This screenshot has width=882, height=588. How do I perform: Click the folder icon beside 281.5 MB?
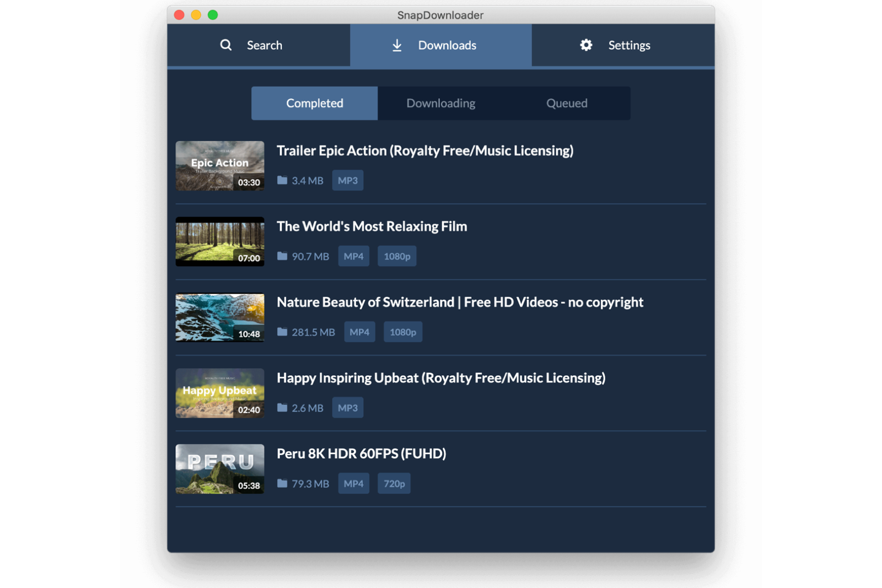[282, 332]
